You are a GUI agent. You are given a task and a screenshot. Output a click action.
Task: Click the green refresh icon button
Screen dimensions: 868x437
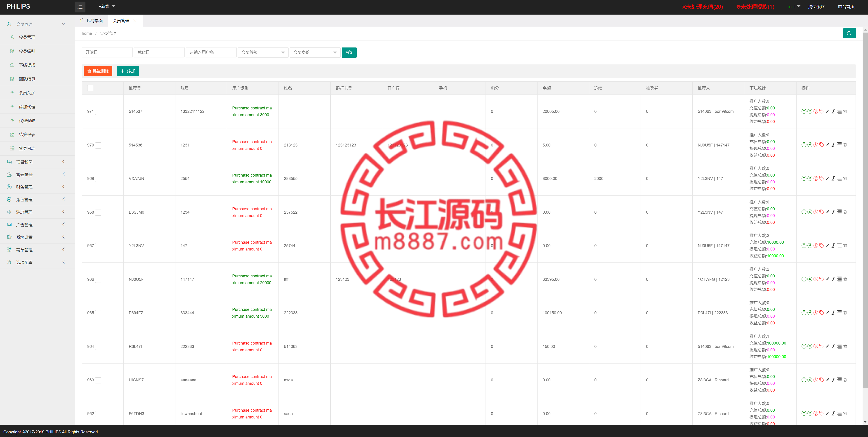[849, 33]
